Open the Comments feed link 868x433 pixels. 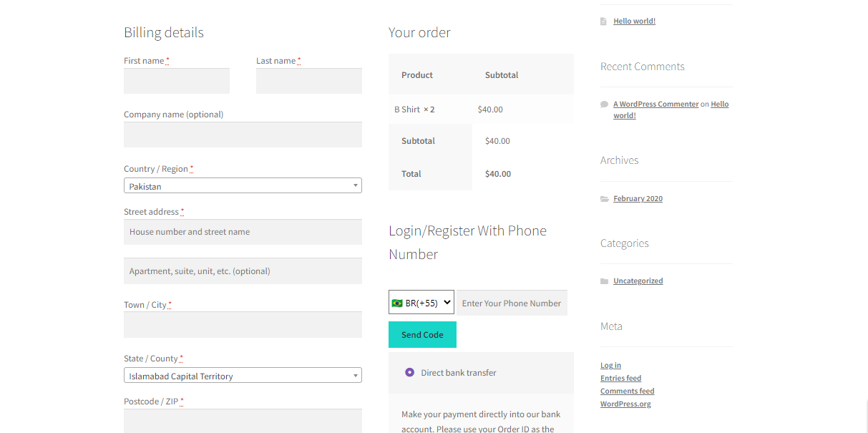click(627, 391)
